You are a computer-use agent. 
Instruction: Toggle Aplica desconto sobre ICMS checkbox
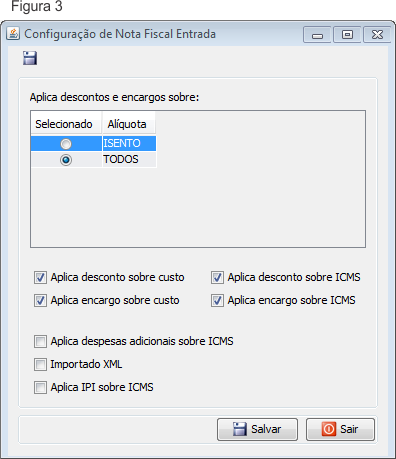217,277
